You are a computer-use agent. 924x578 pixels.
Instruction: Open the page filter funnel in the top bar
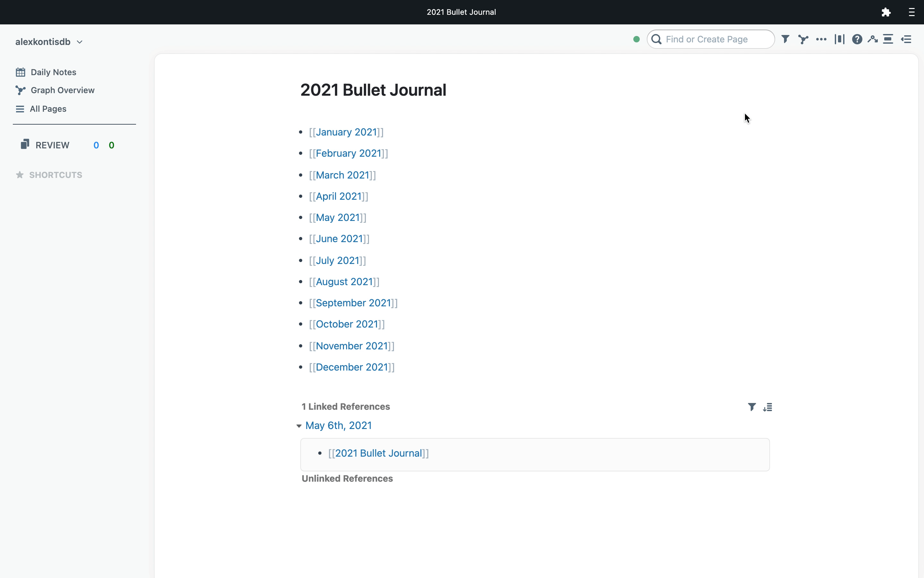click(x=785, y=39)
